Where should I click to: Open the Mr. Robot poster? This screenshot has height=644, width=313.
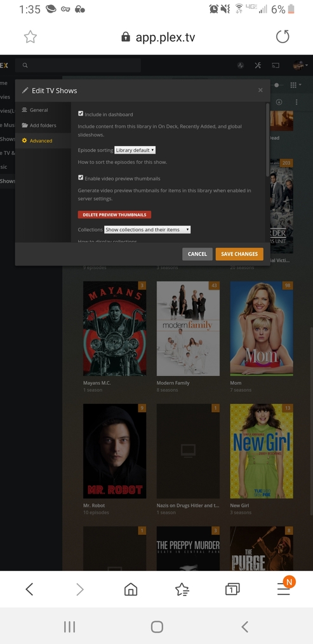point(115,451)
